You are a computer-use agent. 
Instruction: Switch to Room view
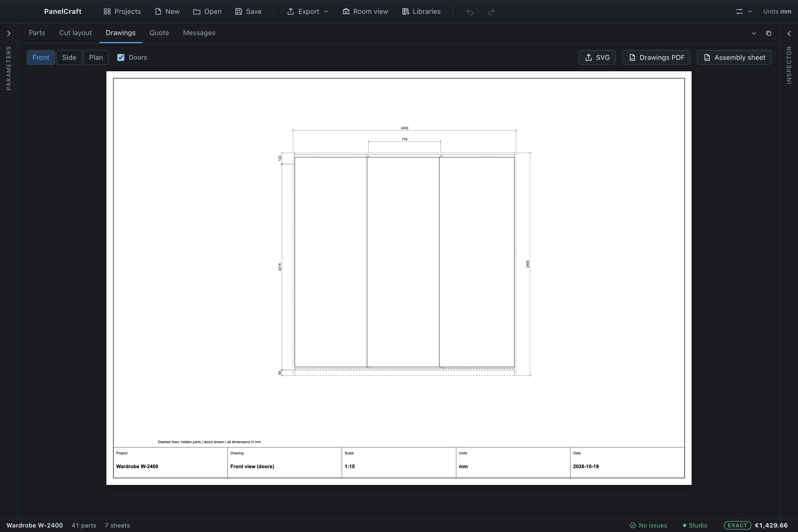(x=365, y=11)
